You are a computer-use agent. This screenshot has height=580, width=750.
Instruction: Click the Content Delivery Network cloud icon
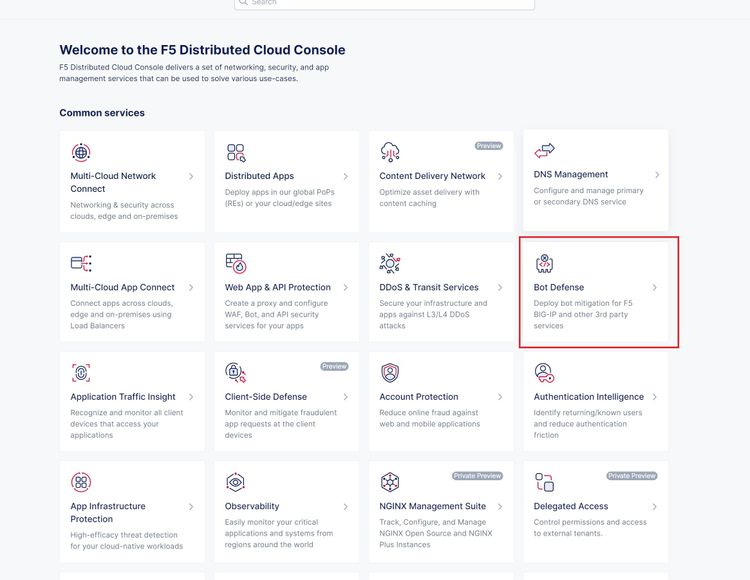click(390, 152)
